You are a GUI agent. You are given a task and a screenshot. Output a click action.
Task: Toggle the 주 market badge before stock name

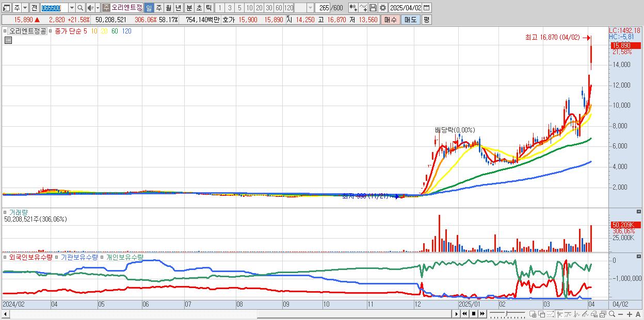click(x=106, y=8)
